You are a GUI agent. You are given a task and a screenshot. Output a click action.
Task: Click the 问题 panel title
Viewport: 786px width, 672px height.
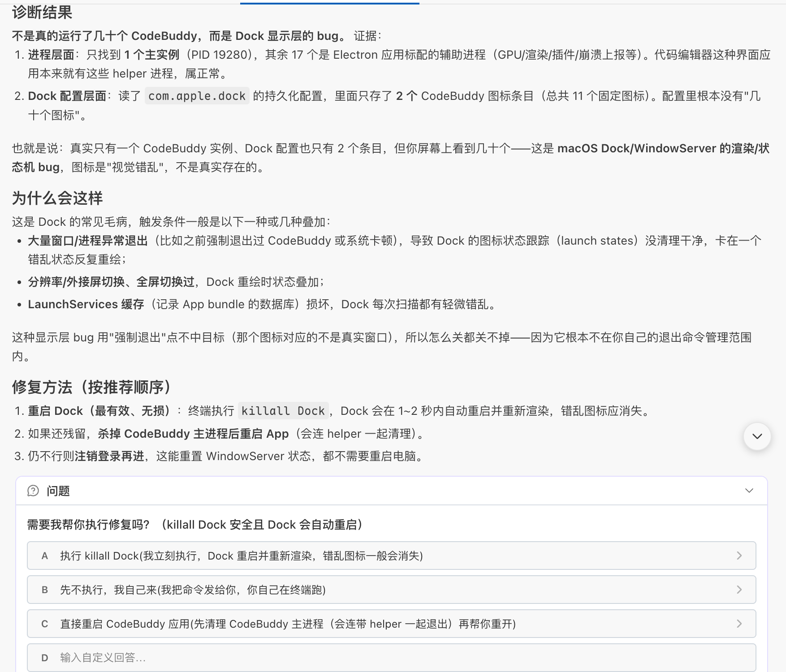[x=58, y=491]
